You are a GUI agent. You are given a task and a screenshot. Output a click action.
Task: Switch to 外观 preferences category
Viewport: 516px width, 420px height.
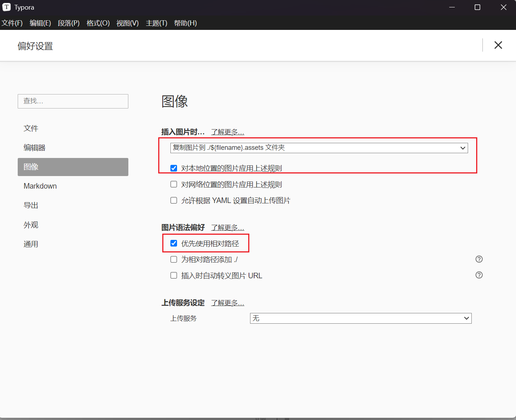click(73, 225)
